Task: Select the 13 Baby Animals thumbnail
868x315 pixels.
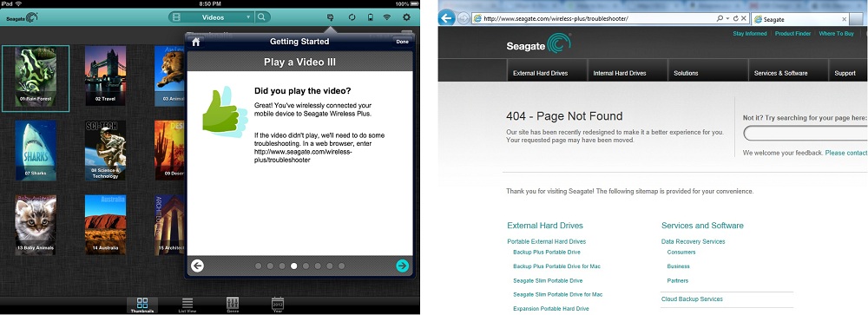Action: click(36, 224)
